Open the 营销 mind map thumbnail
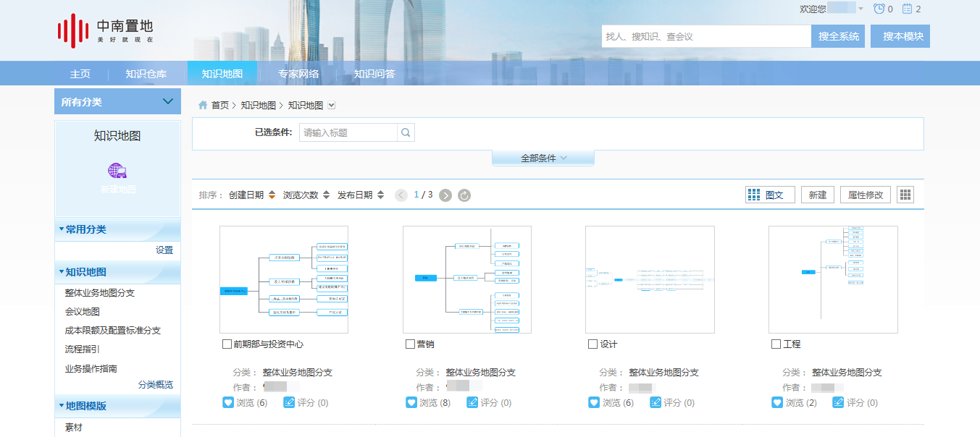Image resolution: width=980 pixels, height=437 pixels. [x=467, y=279]
